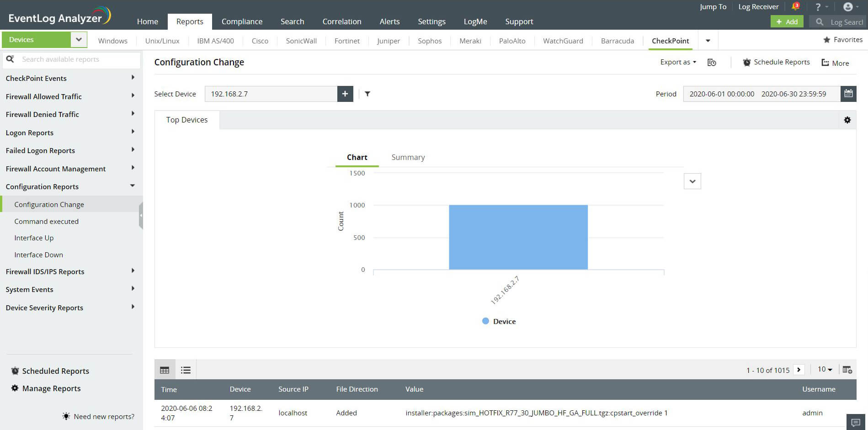
Task: Click Need new reports? link
Action: (x=104, y=416)
